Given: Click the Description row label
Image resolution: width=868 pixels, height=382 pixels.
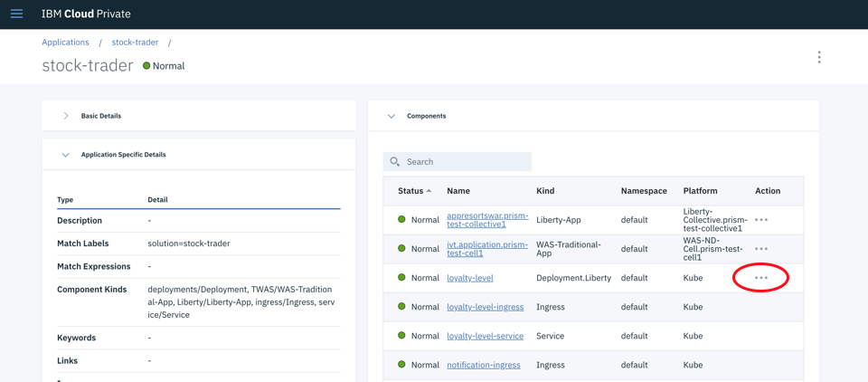Looking at the screenshot, I should tap(80, 221).
